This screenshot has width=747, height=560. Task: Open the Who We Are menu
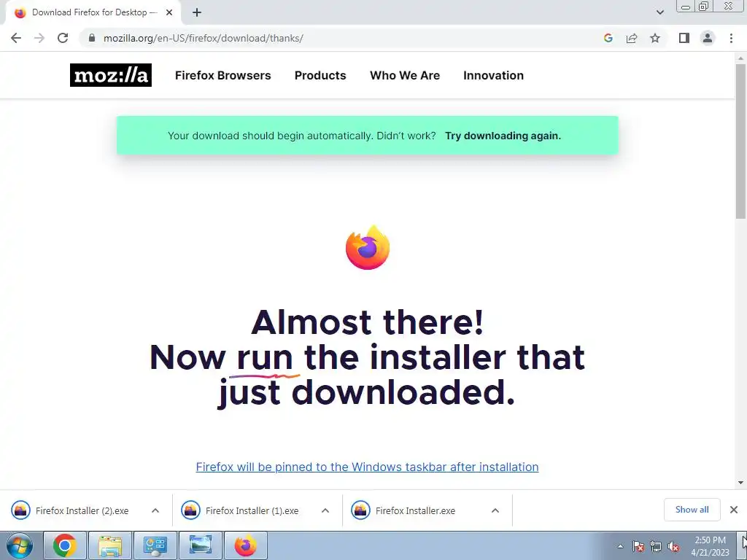point(405,75)
